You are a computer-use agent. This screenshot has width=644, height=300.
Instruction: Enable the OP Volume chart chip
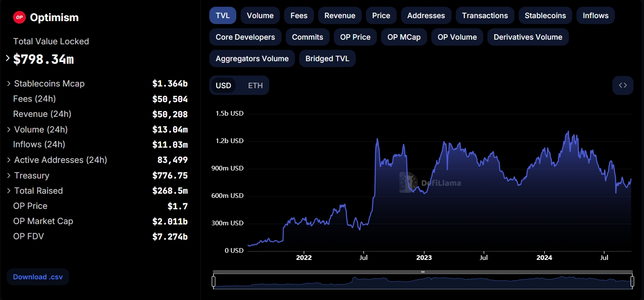[457, 37]
